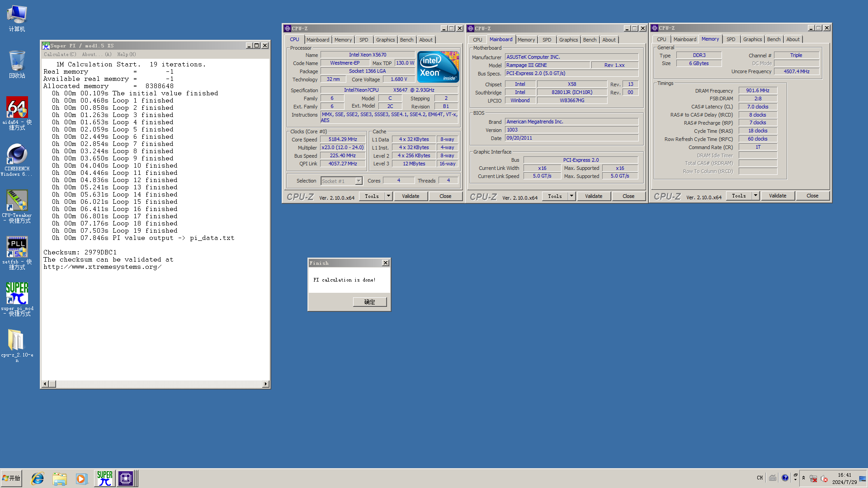
Task: Click the CH language indicator
Action: click(x=759, y=478)
